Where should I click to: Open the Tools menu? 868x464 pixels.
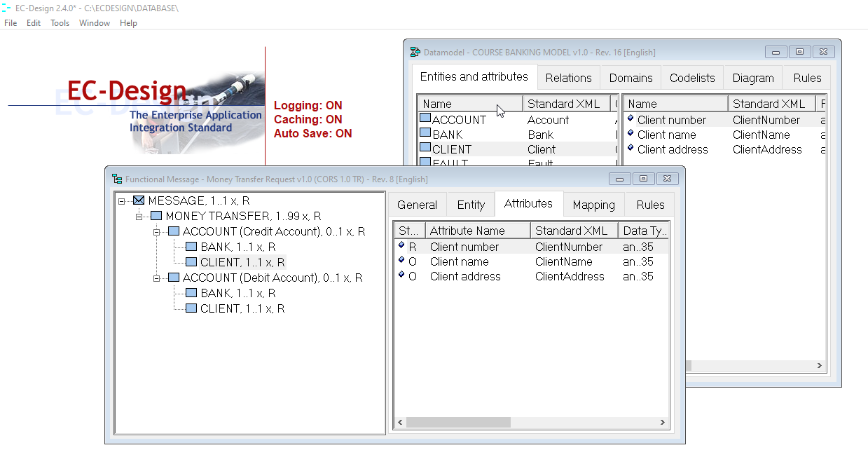point(60,23)
